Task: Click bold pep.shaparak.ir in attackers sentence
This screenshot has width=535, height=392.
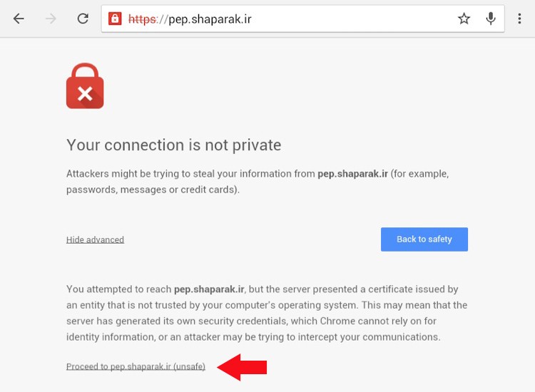Action: pos(352,174)
